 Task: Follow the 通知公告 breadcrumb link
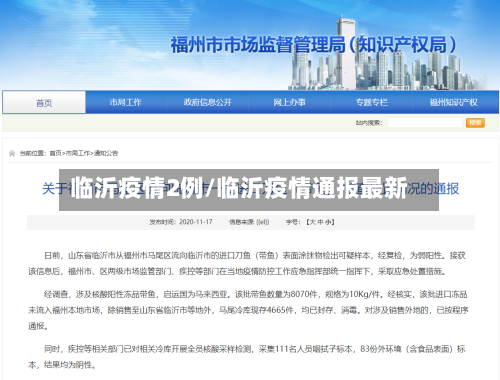(x=106, y=153)
